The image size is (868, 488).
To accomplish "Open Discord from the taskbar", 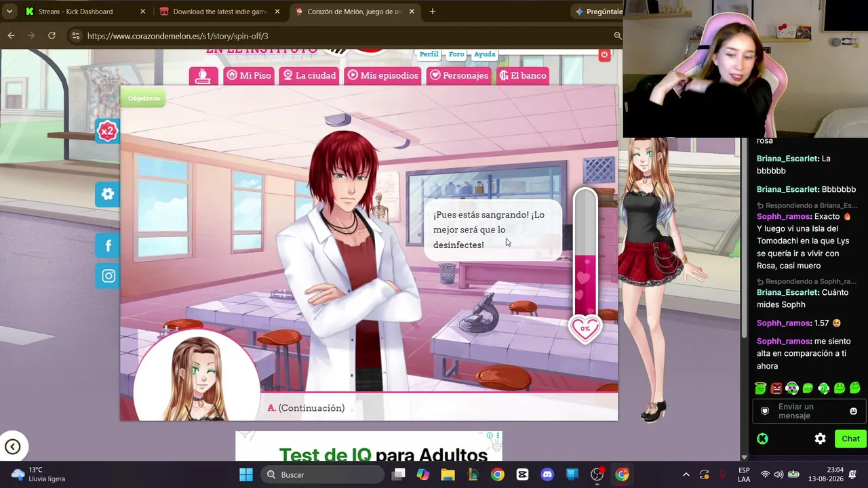I will (x=547, y=474).
